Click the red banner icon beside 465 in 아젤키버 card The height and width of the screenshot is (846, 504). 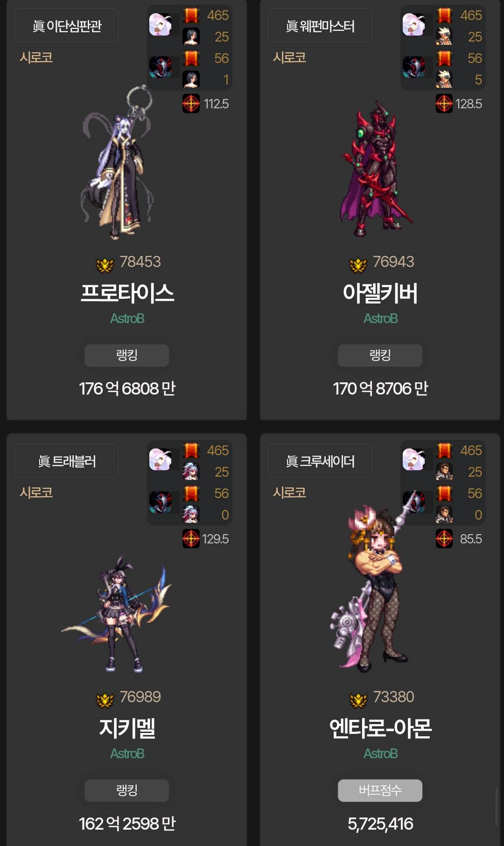(444, 15)
